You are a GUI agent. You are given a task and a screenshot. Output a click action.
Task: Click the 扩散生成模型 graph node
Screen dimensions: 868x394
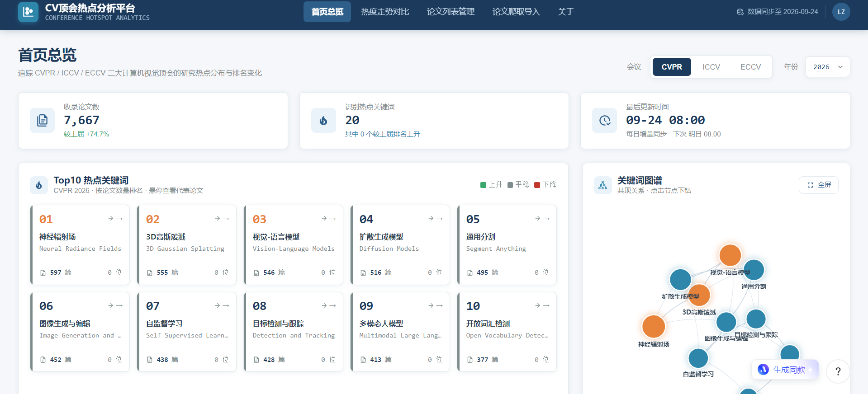coord(680,280)
